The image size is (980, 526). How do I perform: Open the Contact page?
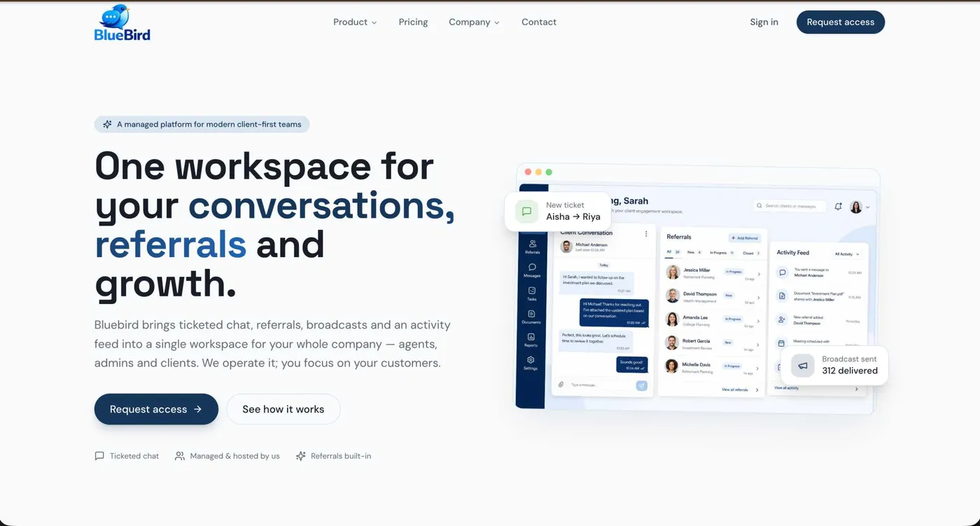[539, 22]
